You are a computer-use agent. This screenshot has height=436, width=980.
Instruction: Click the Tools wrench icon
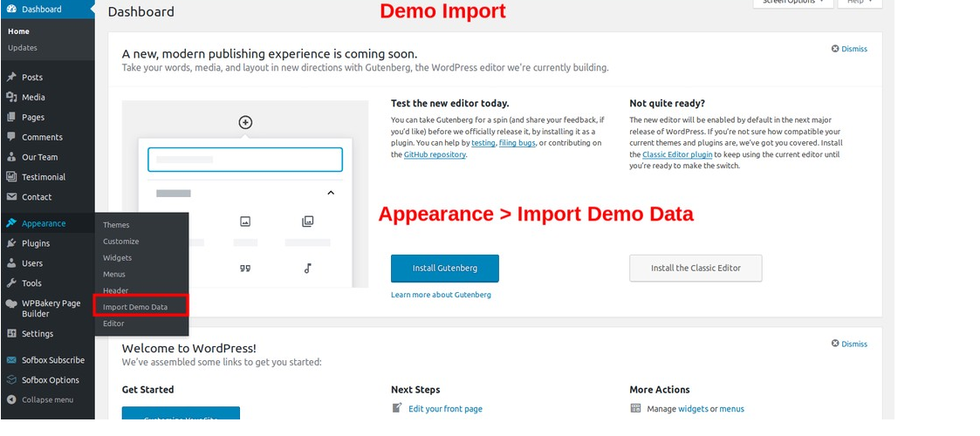point(11,283)
